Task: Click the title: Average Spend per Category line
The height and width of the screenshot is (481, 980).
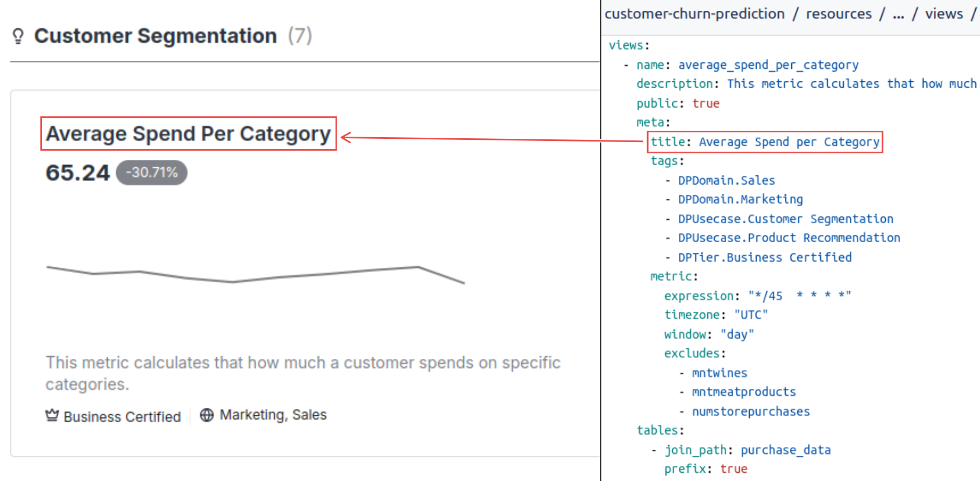Action: point(765,142)
